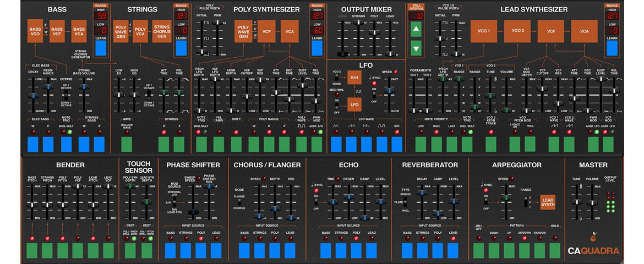
Task: Click the Poly Synthesizer Range Low value display
Action: pos(316,30)
